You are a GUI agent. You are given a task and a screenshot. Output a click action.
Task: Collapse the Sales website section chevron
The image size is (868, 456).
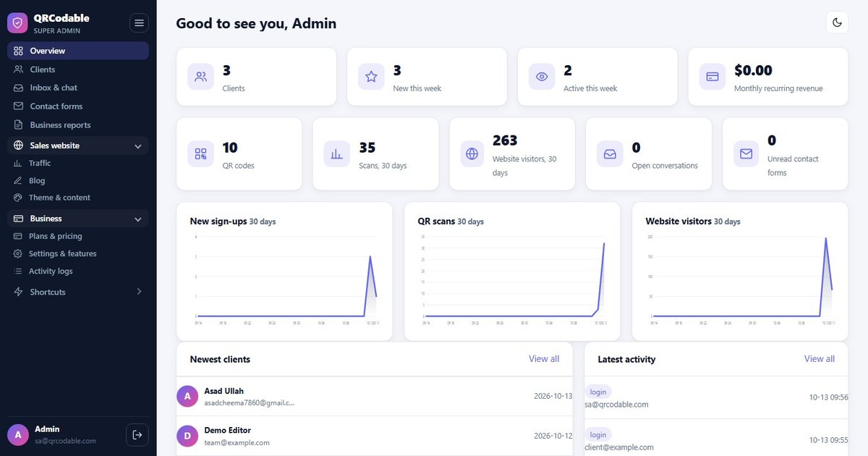point(138,146)
